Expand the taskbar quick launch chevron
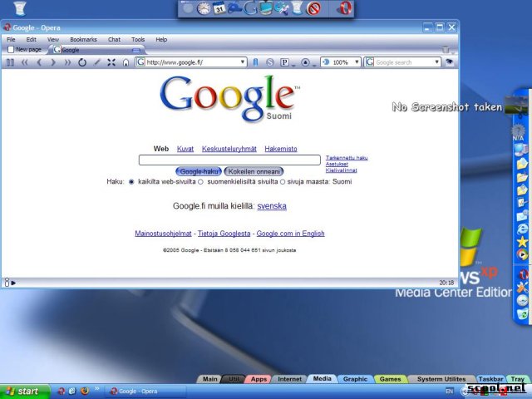The image size is (532, 399). [96, 388]
